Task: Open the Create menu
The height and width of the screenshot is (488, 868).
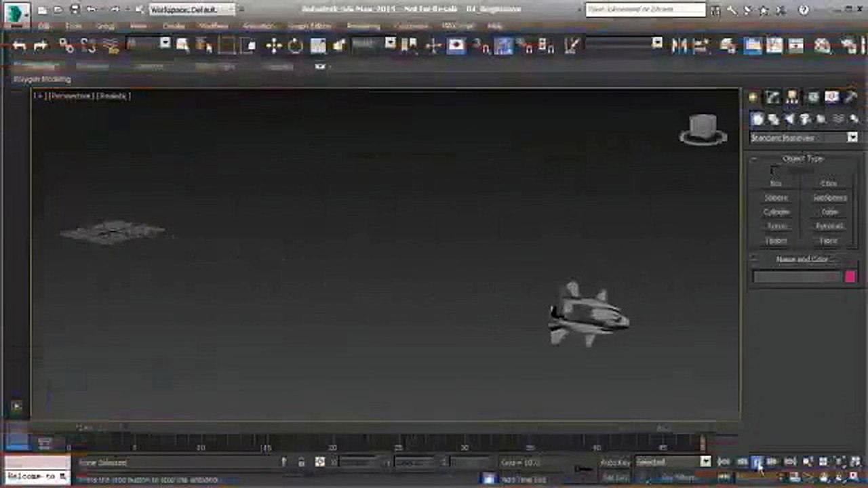Action: click(x=174, y=26)
